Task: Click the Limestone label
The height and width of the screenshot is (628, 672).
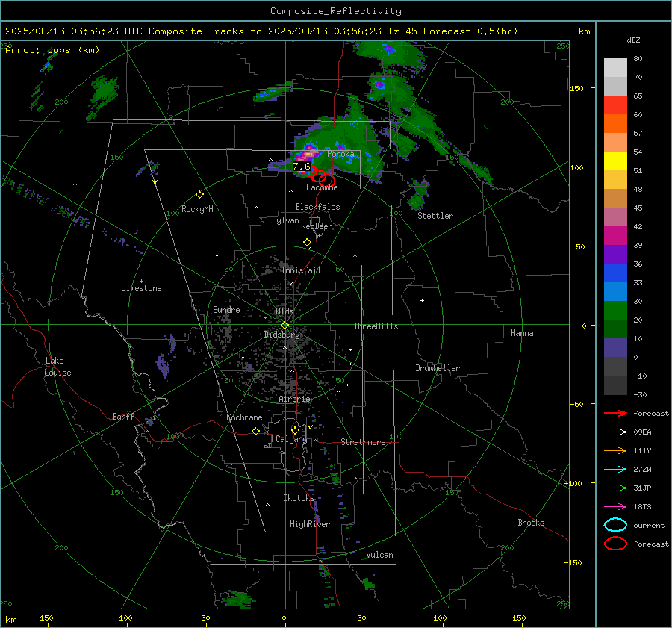Action: pyautogui.click(x=141, y=288)
